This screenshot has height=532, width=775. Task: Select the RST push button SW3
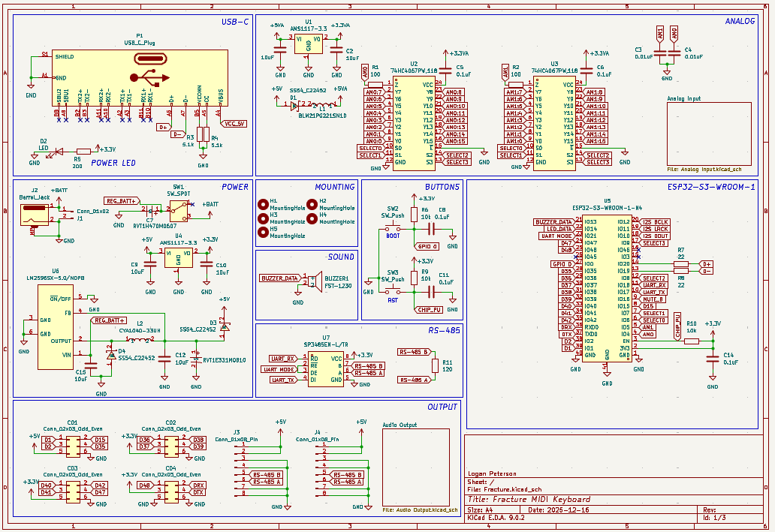(393, 288)
